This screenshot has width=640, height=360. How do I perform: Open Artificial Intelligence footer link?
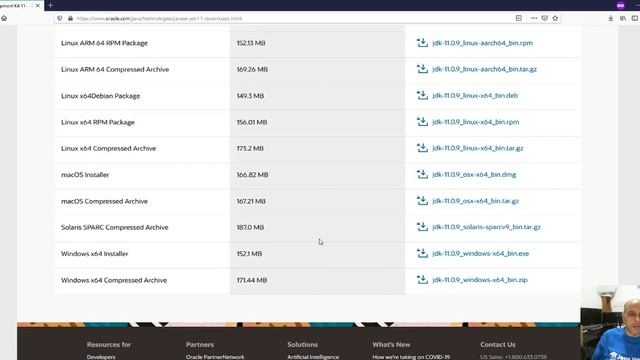point(313,357)
